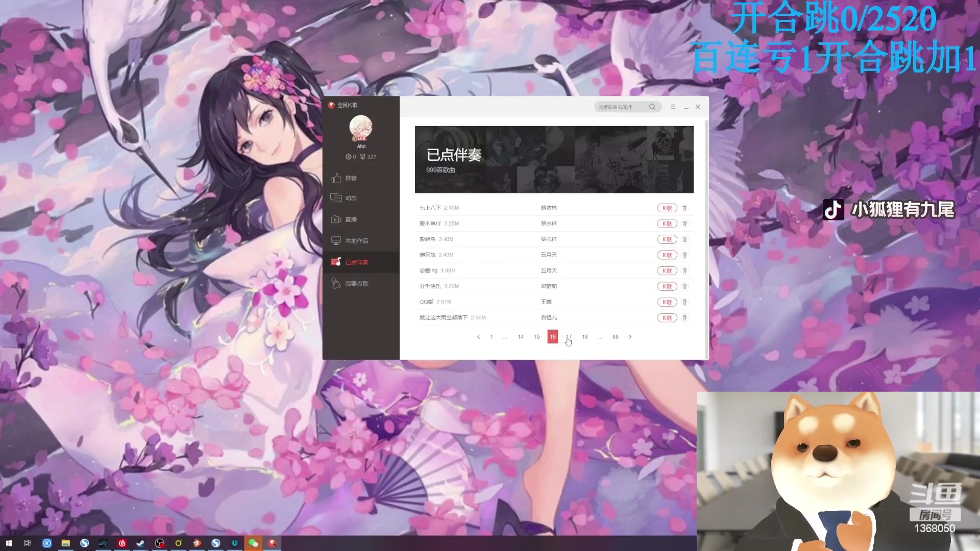Jump to last page 88
This screenshot has width=980, height=551.
click(x=616, y=337)
